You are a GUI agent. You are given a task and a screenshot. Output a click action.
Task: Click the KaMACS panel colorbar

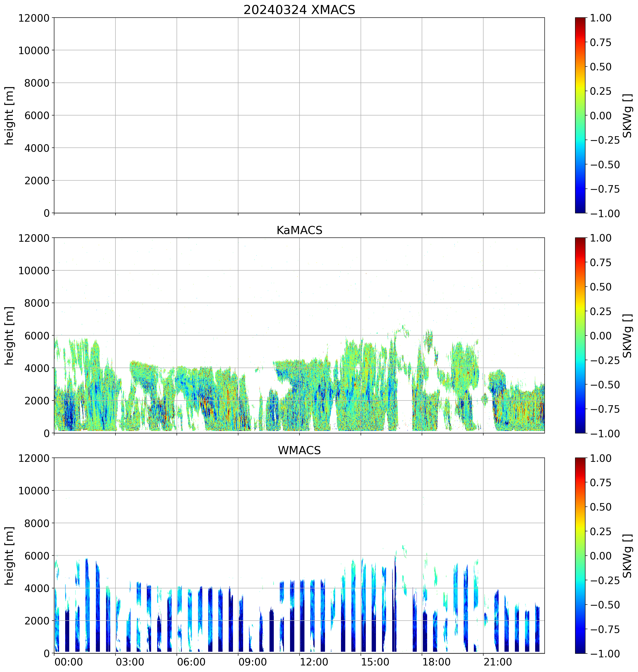580,335
